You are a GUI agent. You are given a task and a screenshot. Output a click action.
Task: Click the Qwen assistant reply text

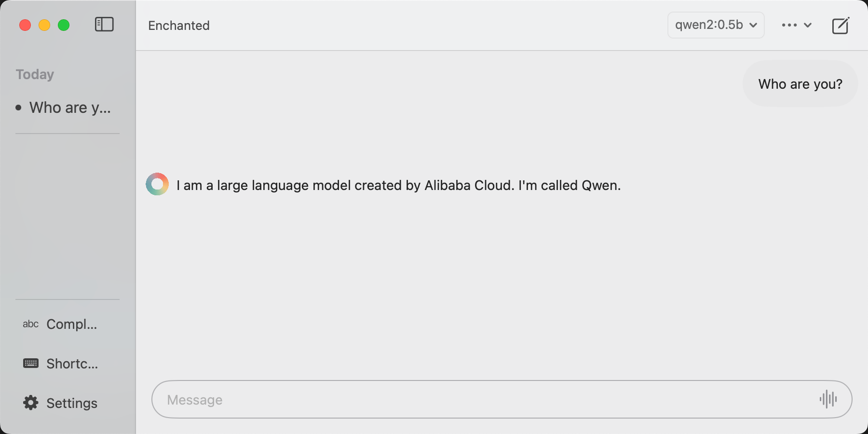point(398,186)
